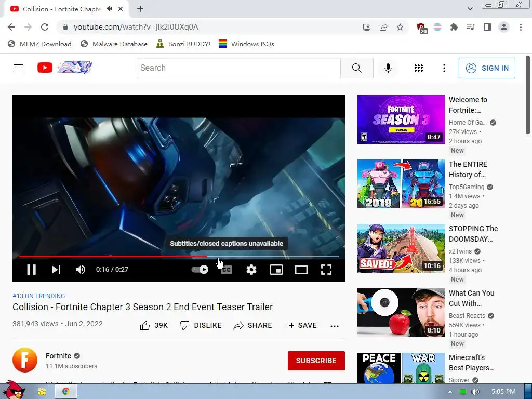Toggle the autoplay switch in player
Viewport: 532px width, 399px height.
[200, 270]
